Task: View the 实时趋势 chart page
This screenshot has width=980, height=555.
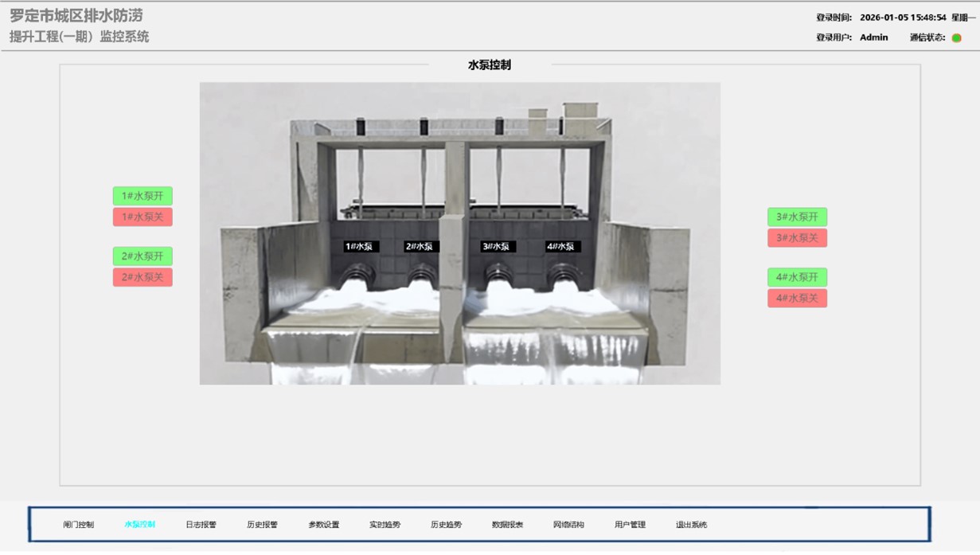Action: pos(385,525)
